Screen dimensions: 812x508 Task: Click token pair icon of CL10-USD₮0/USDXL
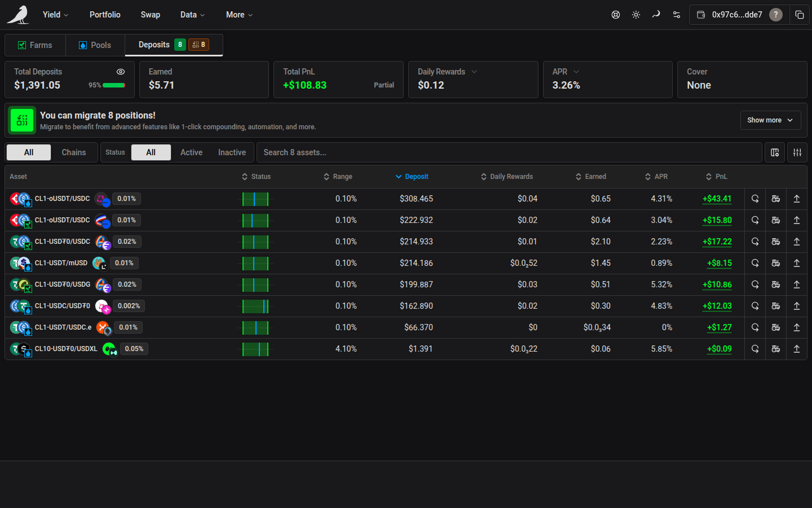tap(21, 349)
